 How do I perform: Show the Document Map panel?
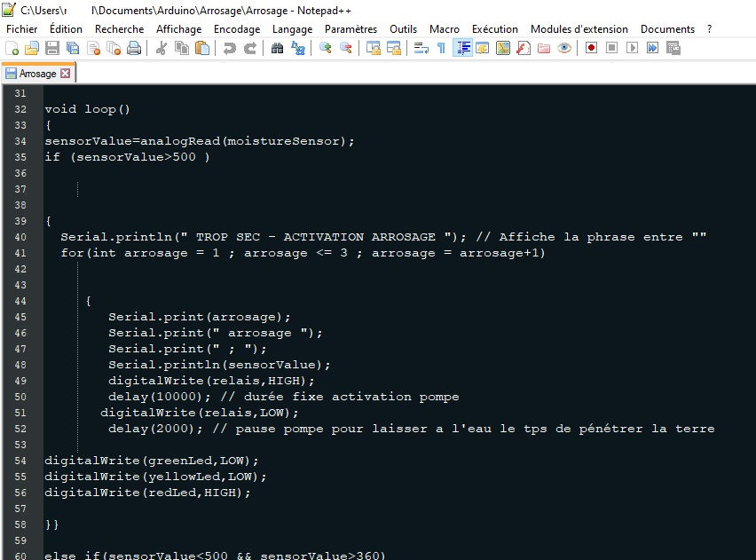[x=503, y=48]
